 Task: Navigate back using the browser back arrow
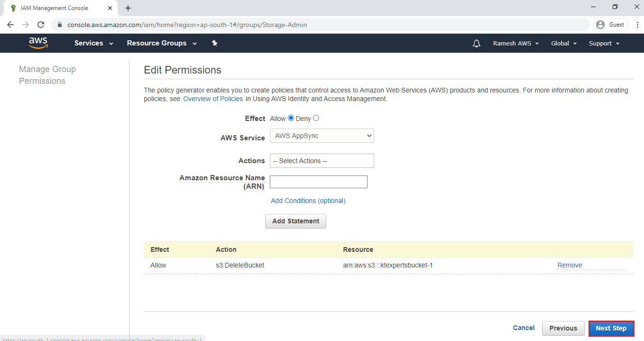pyautogui.click(x=10, y=24)
